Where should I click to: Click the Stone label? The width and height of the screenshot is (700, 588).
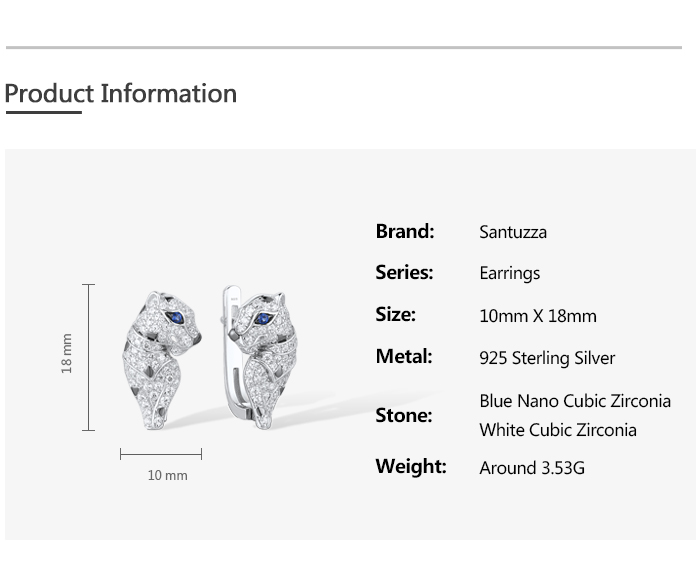(x=403, y=414)
